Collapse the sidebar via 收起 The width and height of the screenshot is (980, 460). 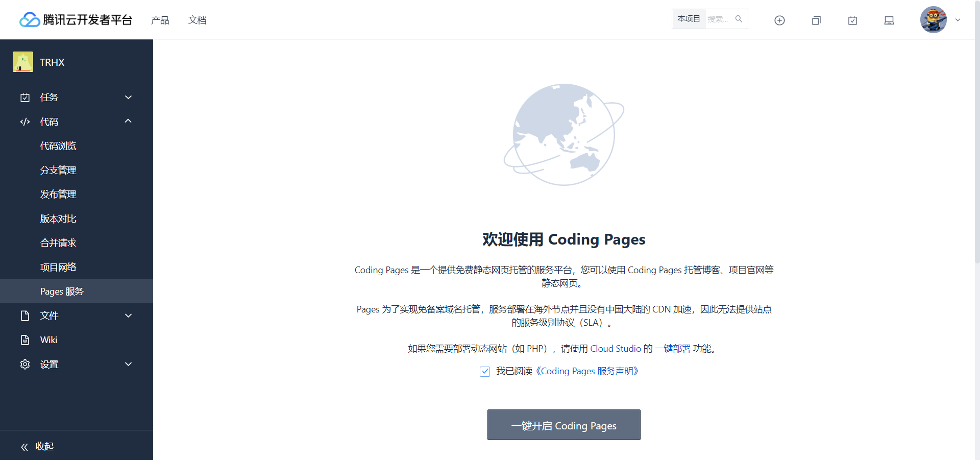(x=44, y=446)
